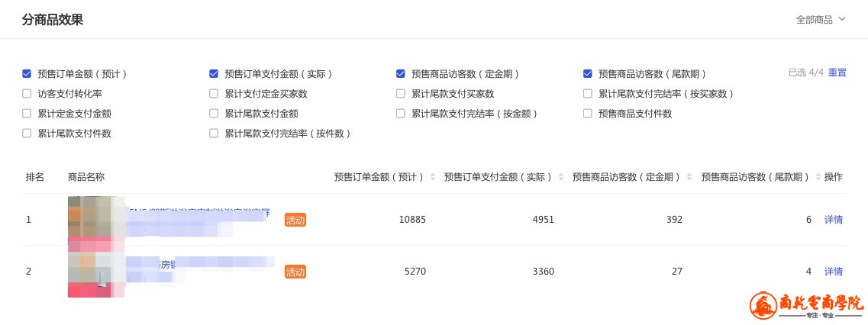This screenshot has width=868, height=325.
Task: Sort by 预售订单支付金额（实际） column arrows
Action: [561, 177]
